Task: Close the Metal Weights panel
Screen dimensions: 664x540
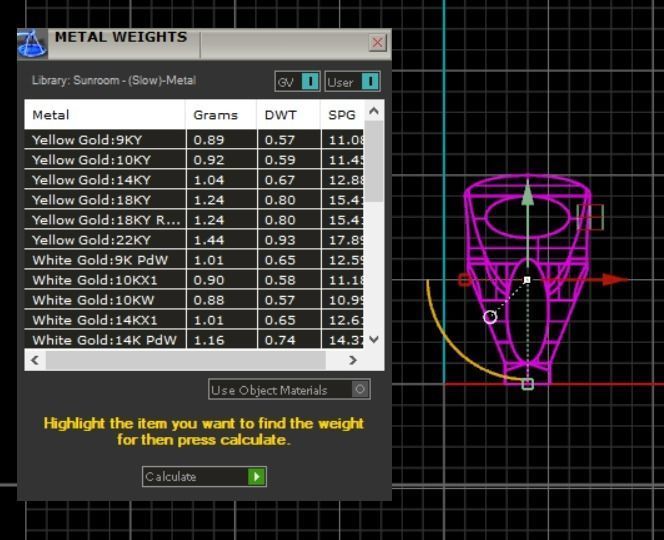Action: pyautogui.click(x=377, y=42)
